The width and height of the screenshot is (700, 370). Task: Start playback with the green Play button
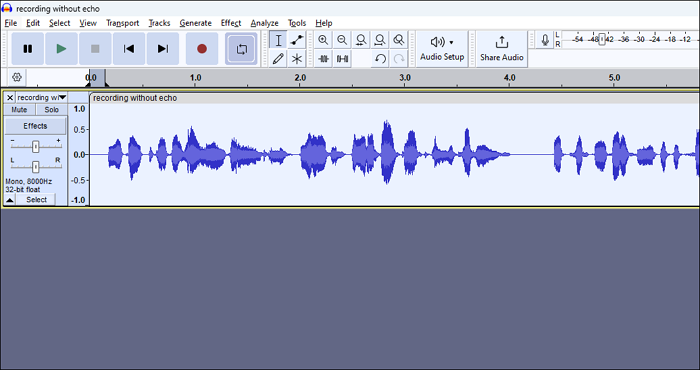62,49
